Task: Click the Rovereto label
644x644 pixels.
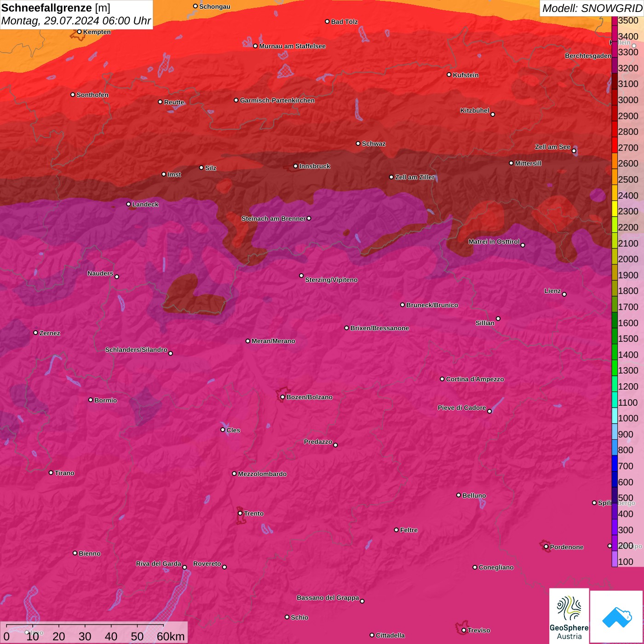Action: 207,563
